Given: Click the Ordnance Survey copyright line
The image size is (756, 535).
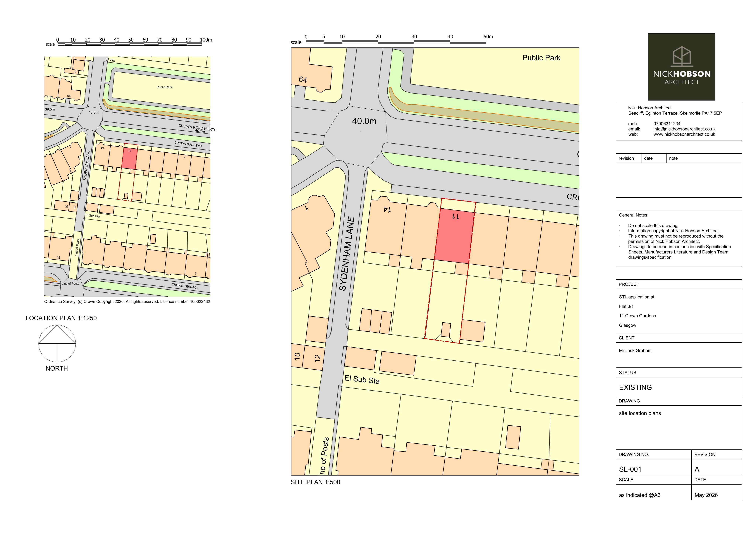Looking at the screenshot, I should pos(127,301).
